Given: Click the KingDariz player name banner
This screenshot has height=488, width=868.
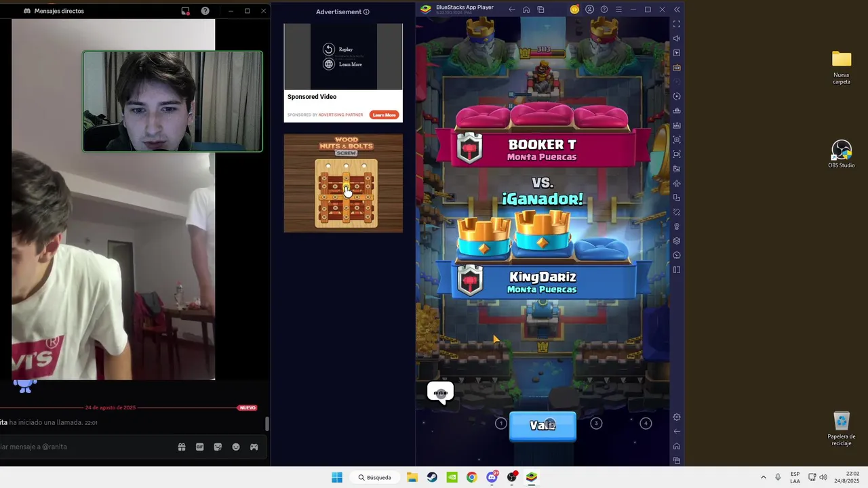Looking at the screenshot, I should coord(542,282).
